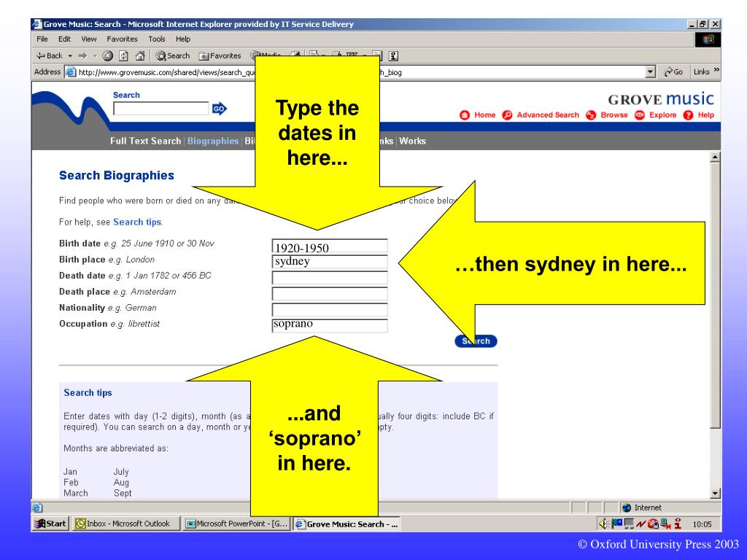Click the Explore link
Image resolution: width=747 pixels, height=560 pixels.
pyautogui.click(x=662, y=114)
